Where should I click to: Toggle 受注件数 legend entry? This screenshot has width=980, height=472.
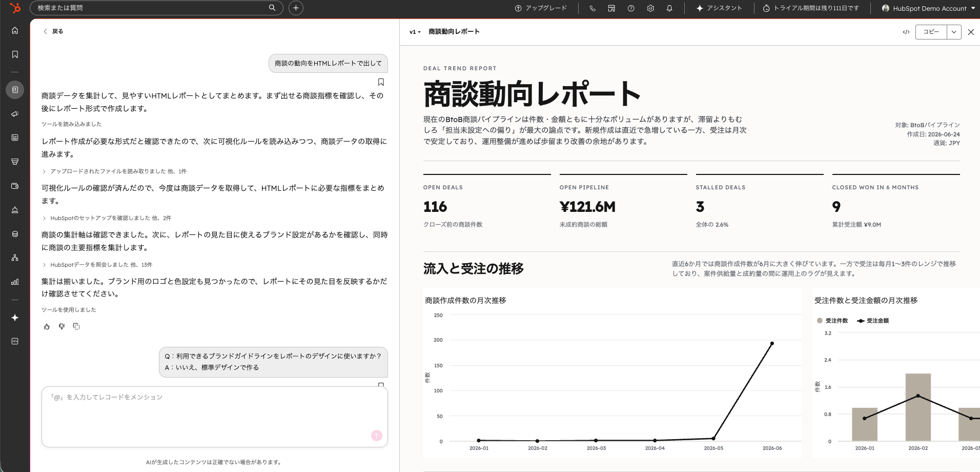click(x=832, y=321)
